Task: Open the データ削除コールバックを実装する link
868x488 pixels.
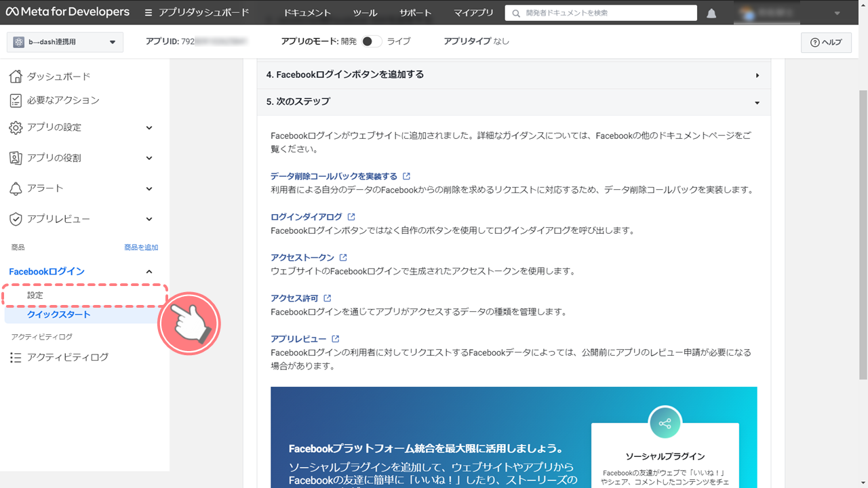Action: pos(334,176)
